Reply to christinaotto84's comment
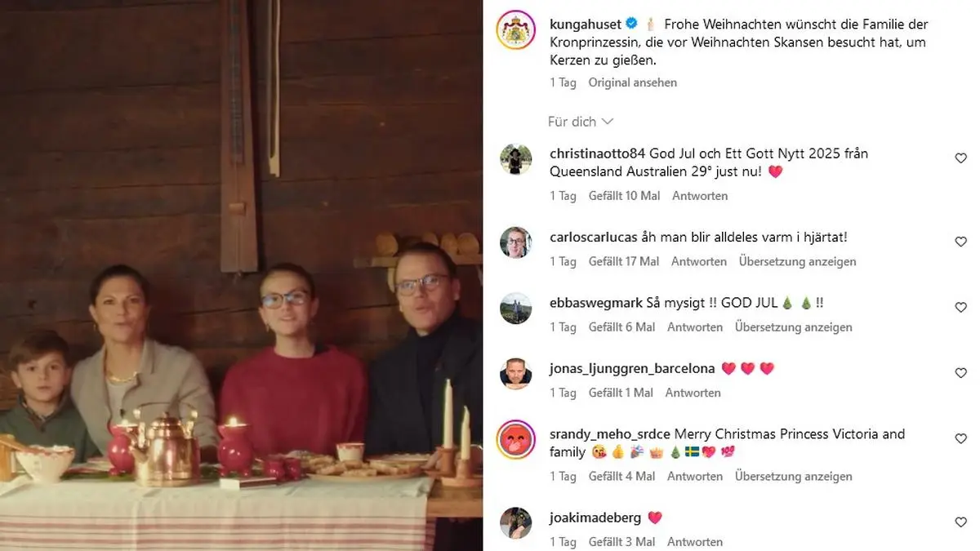Viewport: 980px width, 551px height. pos(700,196)
